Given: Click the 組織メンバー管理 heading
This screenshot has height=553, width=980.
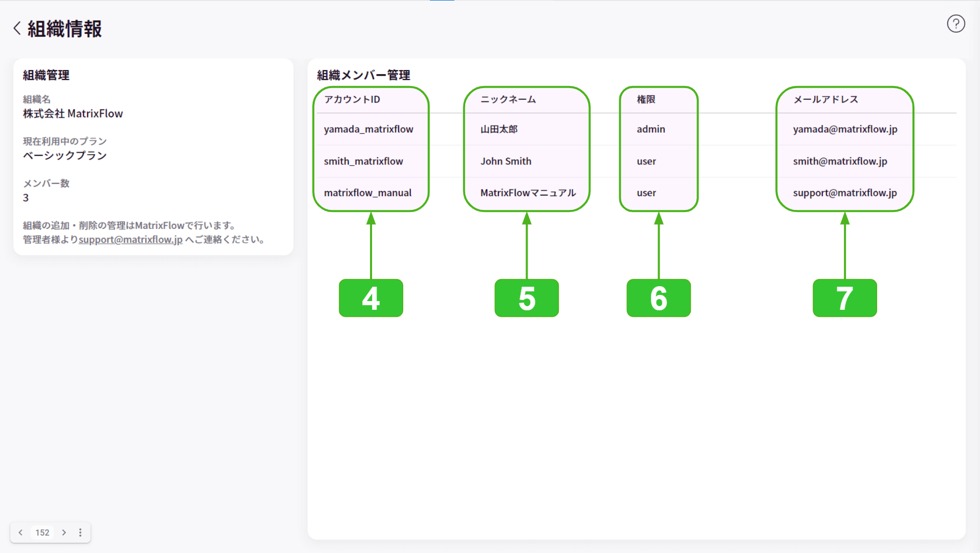Looking at the screenshot, I should (x=363, y=75).
